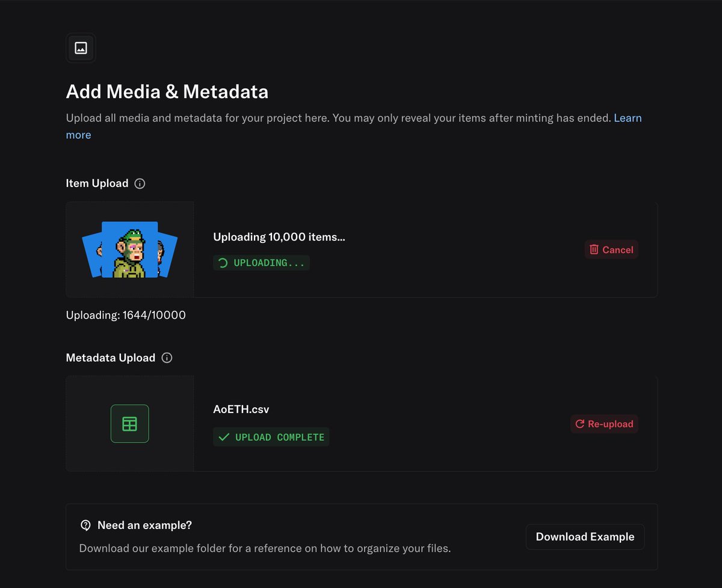Viewport: 722px width, 588px height.
Task: Click the UPLOAD COMPLETE status badge
Action: (x=271, y=437)
